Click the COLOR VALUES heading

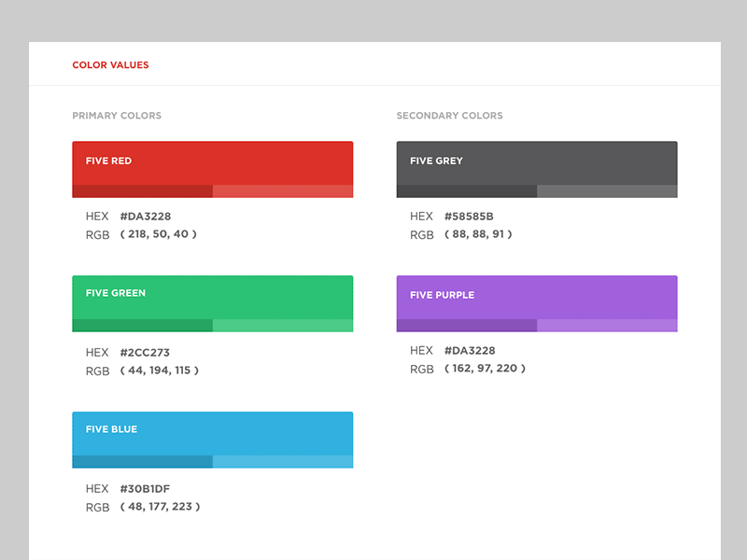click(110, 64)
